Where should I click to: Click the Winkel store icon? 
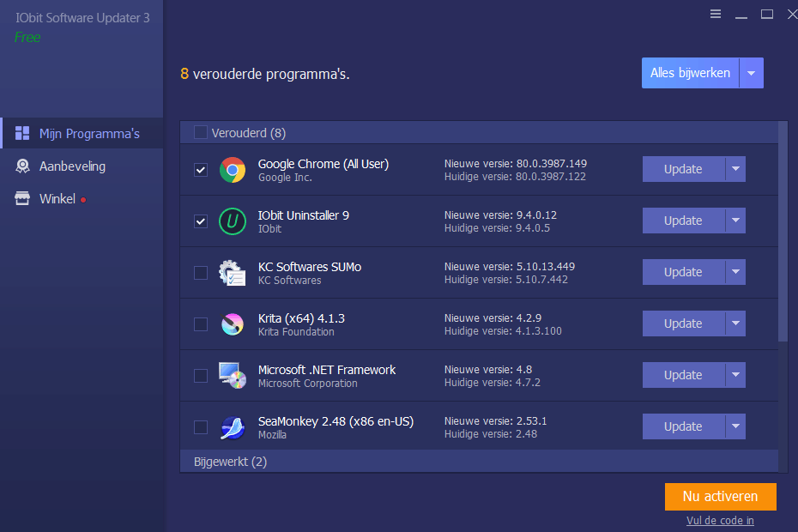click(x=22, y=198)
